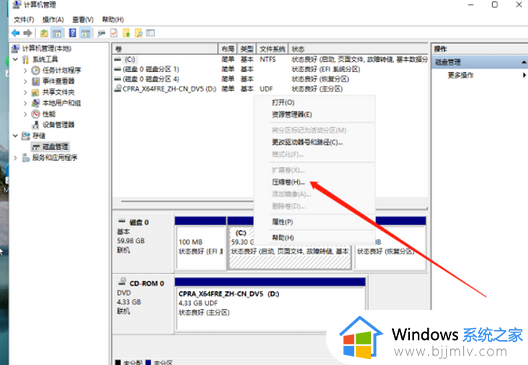The height and width of the screenshot is (365, 528).
Task: Sort by the 布局 column header
Action: (x=228, y=49)
